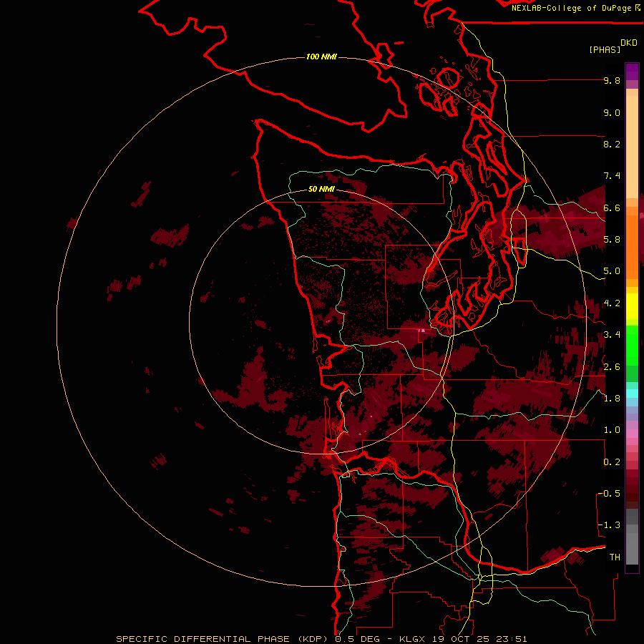Click the cyan segment of color bar

(632, 394)
